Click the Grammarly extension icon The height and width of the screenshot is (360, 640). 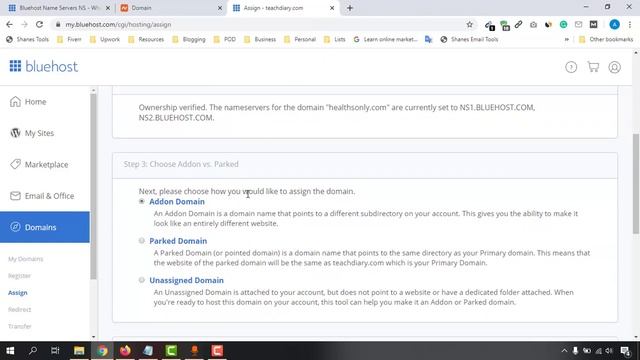(x=563, y=24)
